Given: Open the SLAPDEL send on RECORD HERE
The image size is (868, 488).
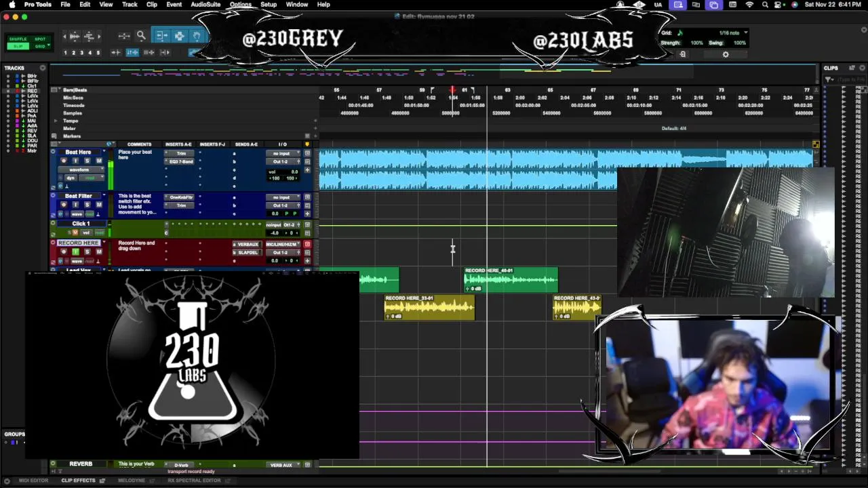Looking at the screenshot, I should 247,252.
